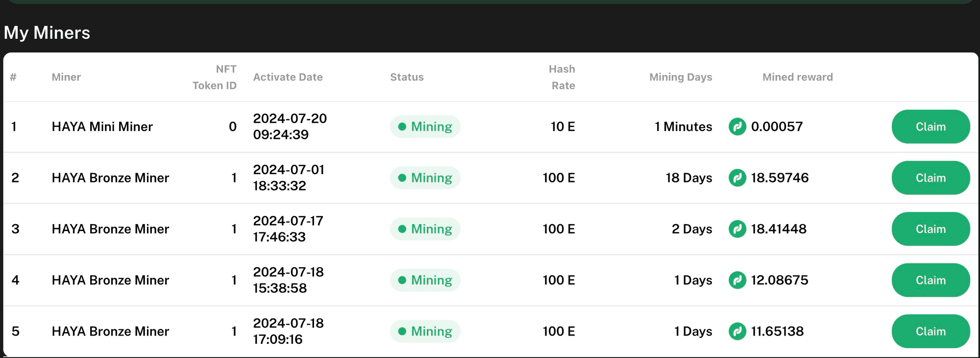Click HAYA token icon beside 18.41448 reward

pos(737,229)
